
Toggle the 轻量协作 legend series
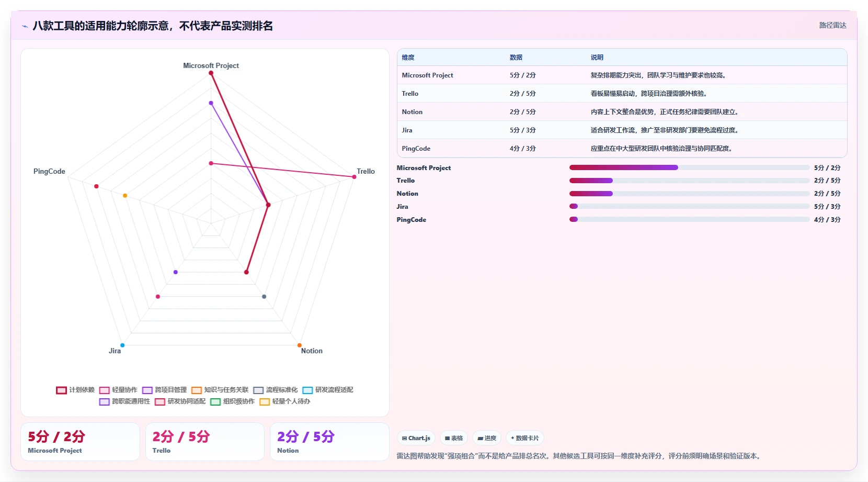point(118,390)
